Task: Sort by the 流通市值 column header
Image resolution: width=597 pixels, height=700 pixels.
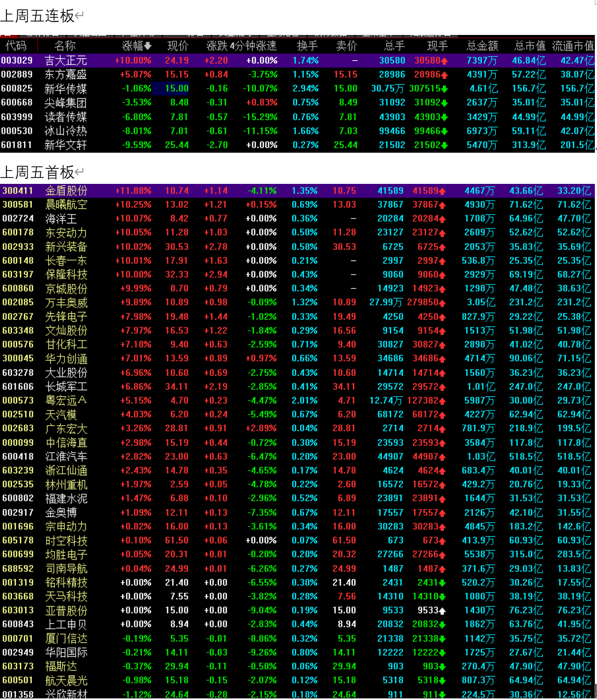Action: [573, 46]
